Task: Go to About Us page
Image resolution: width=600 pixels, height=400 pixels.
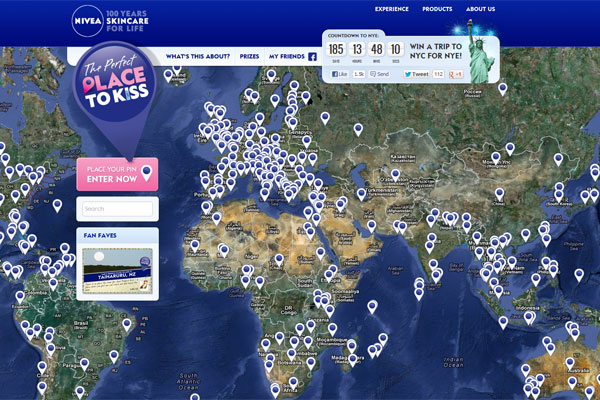Action: coord(480,9)
